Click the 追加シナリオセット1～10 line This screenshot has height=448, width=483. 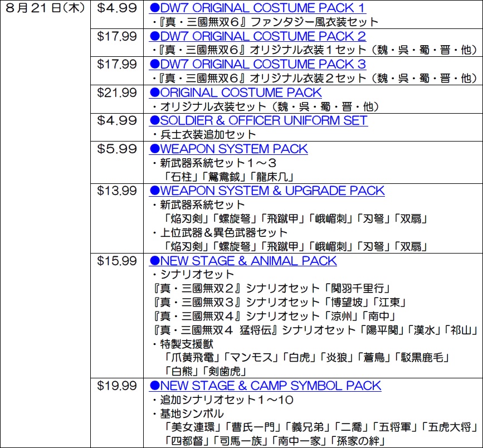coord(223,400)
